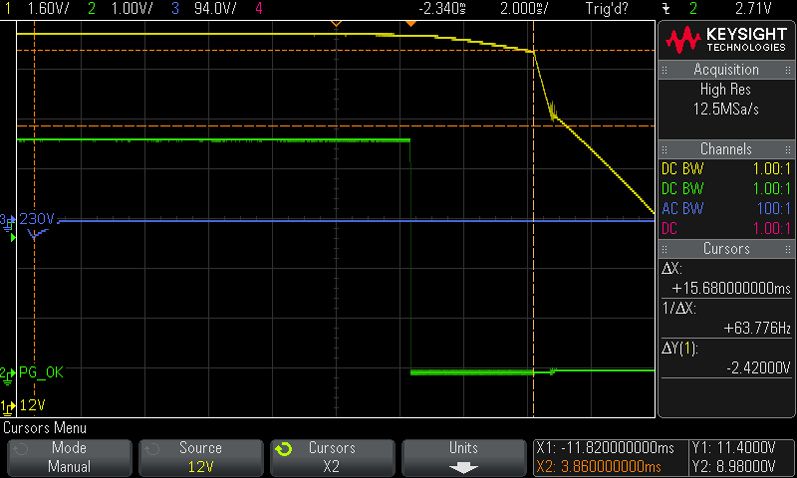This screenshot has width=797, height=478.
Task: Click the yellow DC BW 1.00:1 channel row
Action: pos(726,168)
